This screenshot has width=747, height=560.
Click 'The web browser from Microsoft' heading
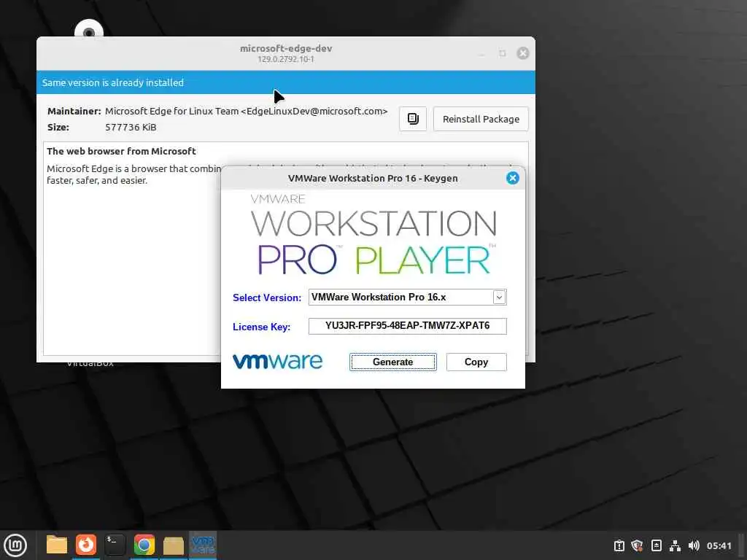coord(122,151)
